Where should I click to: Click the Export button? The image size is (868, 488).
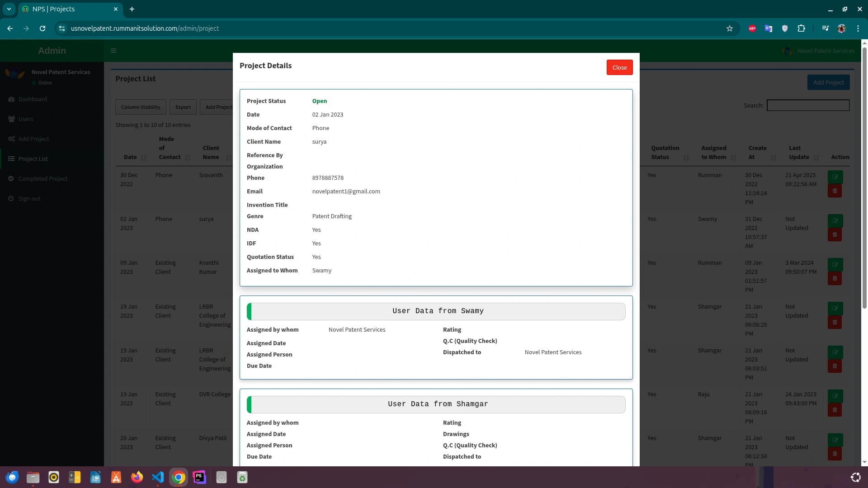tap(183, 107)
